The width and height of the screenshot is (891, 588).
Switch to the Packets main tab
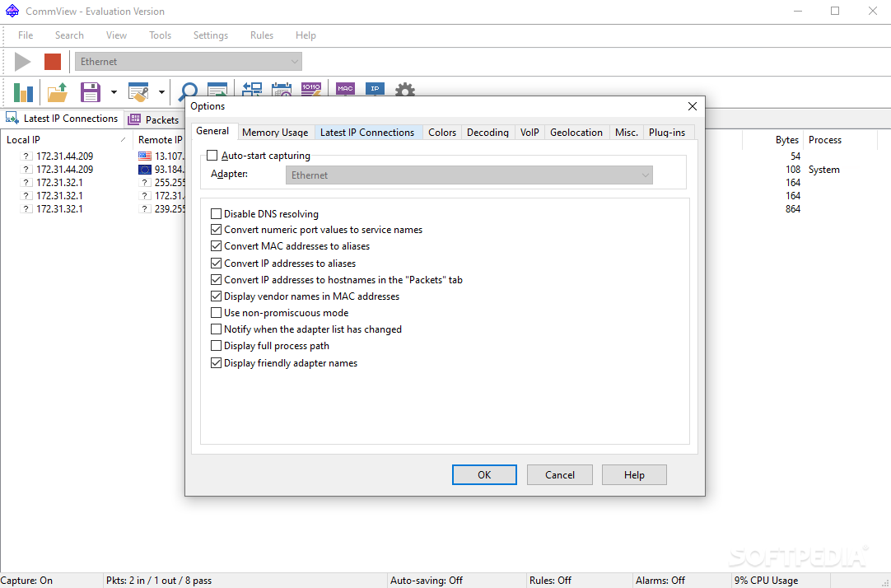click(x=153, y=119)
